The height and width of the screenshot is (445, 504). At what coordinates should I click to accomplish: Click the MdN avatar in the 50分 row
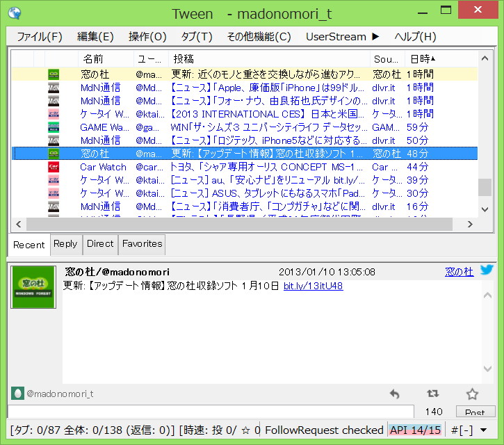pos(54,140)
